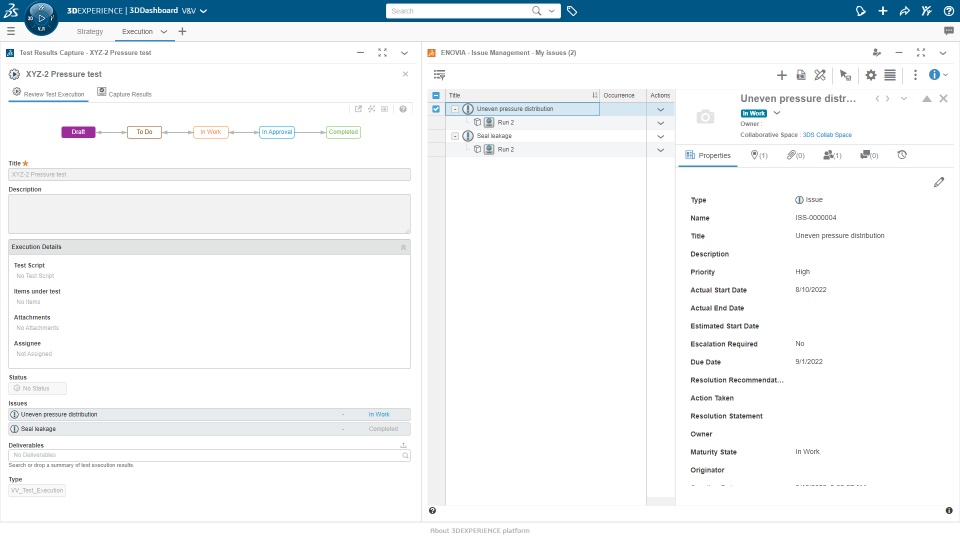Add a new dashboard tab with the plus
Screen dimensions: 960x540
182,32
